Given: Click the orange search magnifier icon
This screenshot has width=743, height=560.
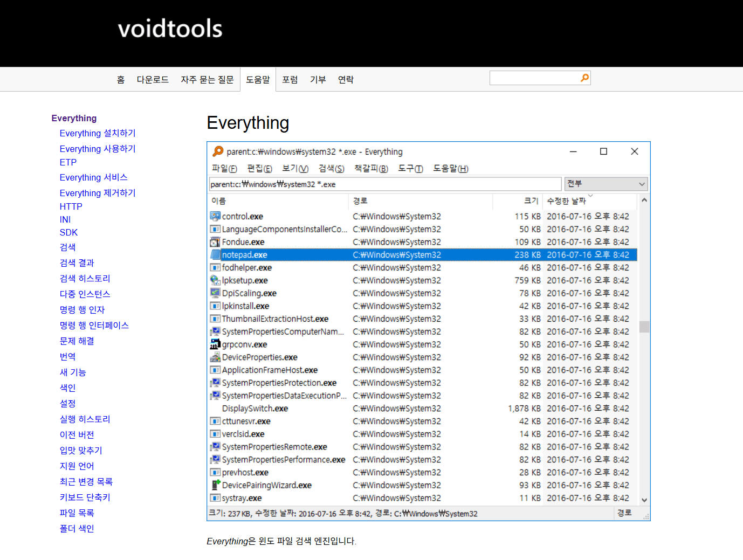Looking at the screenshot, I should pyautogui.click(x=584, y=78).
